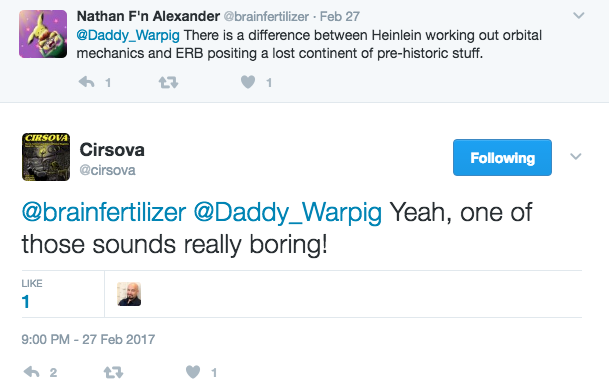Open the @Daddy_Warpig mention in Nathan's tweet
This screenshot has width=609, height=391.
click(x=128, y=36)
